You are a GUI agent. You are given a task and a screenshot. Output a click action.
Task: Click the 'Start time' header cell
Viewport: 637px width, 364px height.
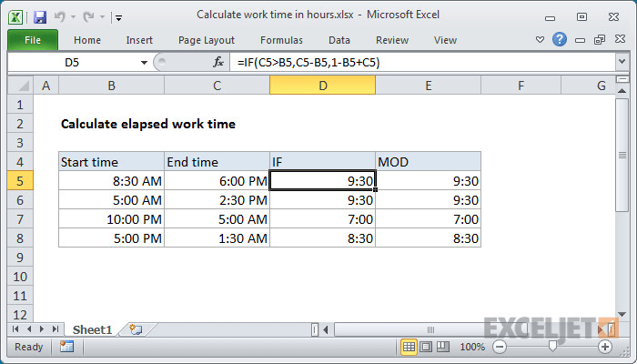111,162
